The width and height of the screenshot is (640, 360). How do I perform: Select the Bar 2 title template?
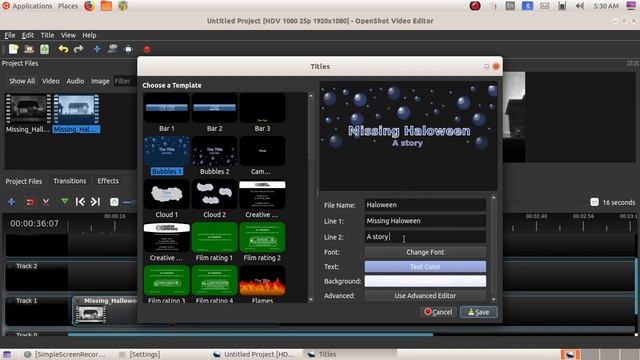tap(214, 113)
